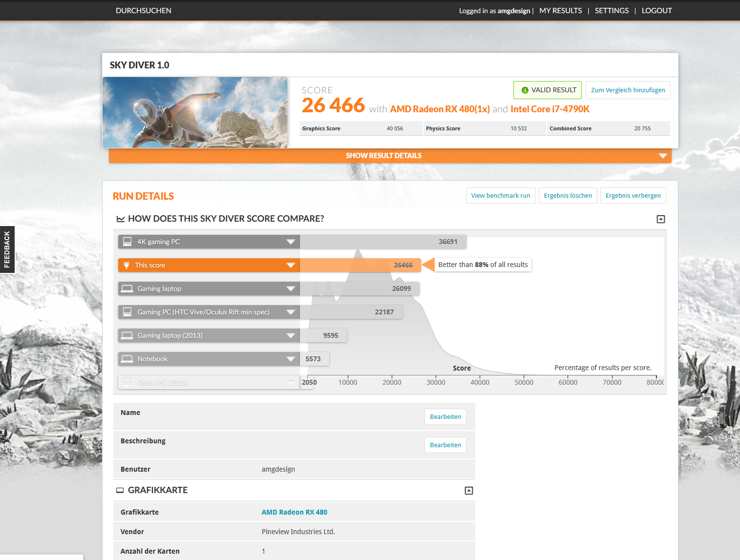Open the FEEDBACK side tab
740x560 pixels.
tap(7, 249)
